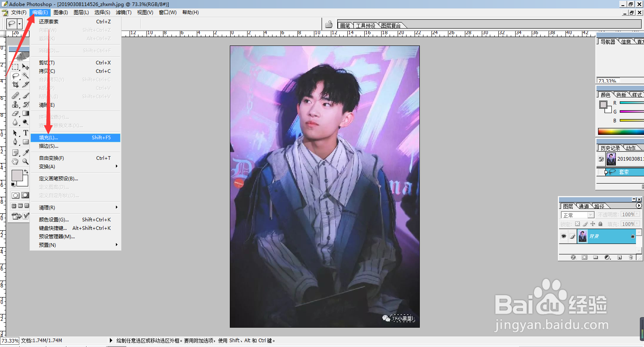This screenshot has height=347, width=644.
Task: Select the Rectangular Marquee tool
Action: point(15,67)
